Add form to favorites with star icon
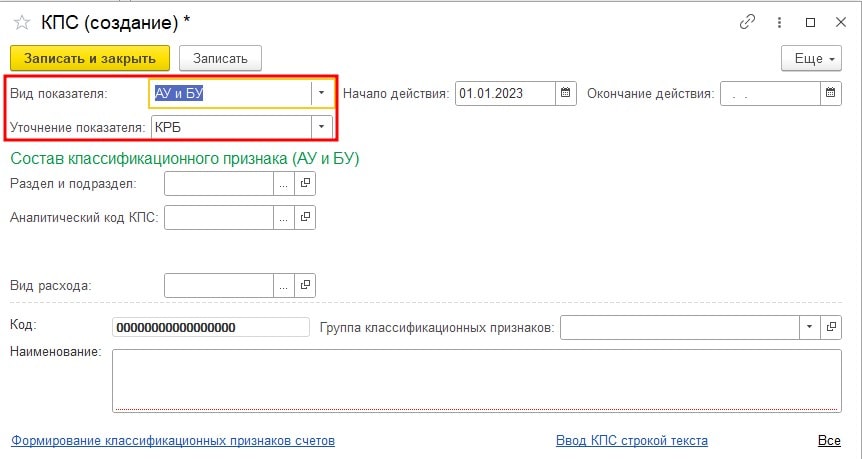Image resolution: width=862 pixels, height=459 pixels. [21, 22]
